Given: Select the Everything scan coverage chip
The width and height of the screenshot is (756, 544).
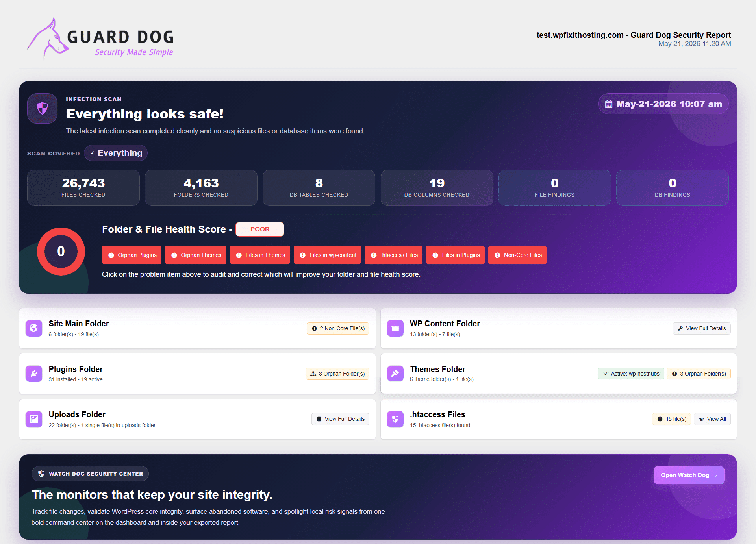Looking at the screenshot, I should 116,153.
